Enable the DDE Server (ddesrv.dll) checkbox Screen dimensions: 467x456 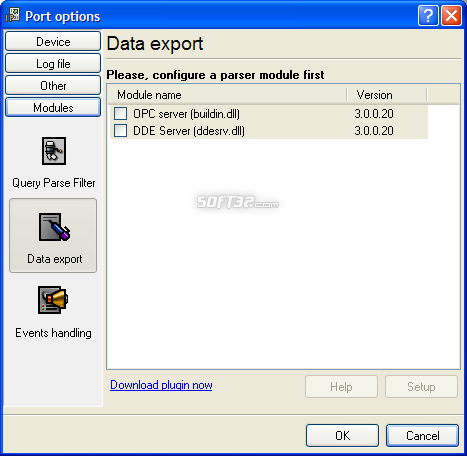[120, 130]
